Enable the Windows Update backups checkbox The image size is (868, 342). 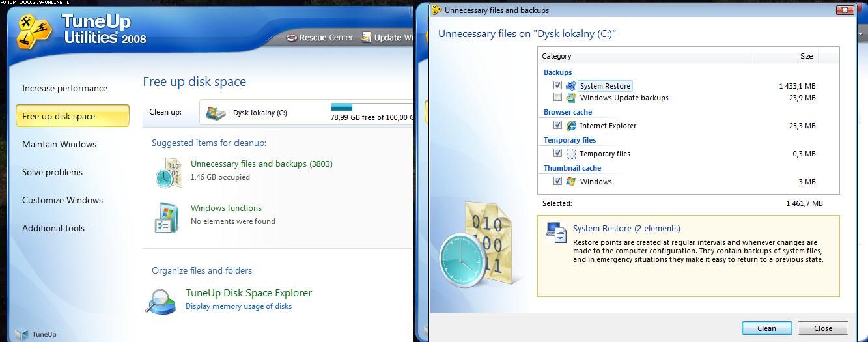(557, 98)
